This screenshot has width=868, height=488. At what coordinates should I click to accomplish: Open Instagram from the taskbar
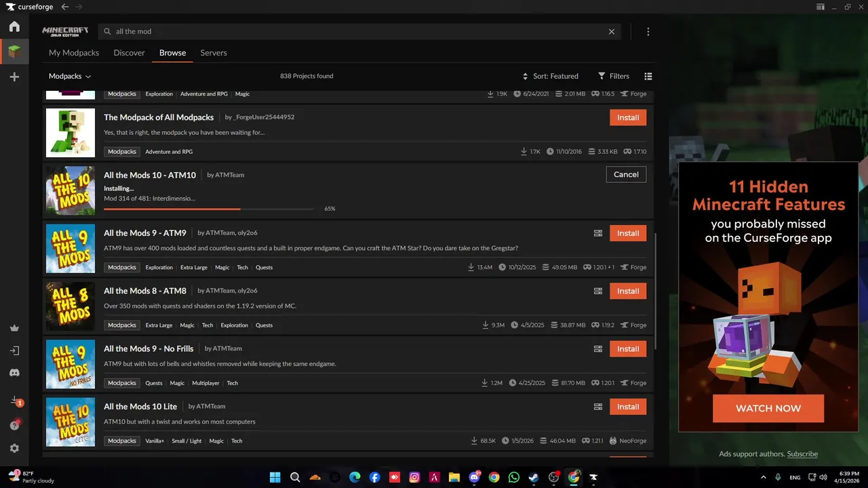point(414,477)
